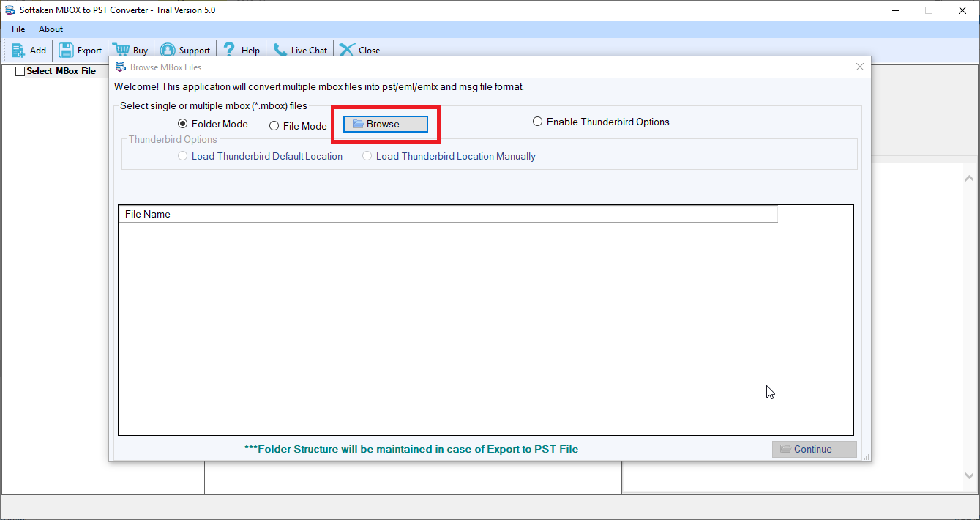Click the Browse button
This screenshot has width=980, height=520.
point(386,125)
